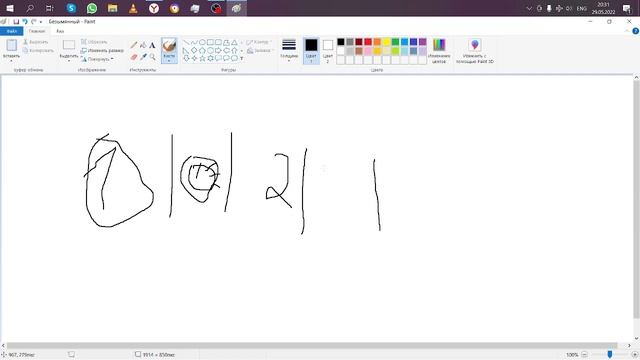Select the Color picker eyedropper tool
The width and height of the screenshot is (640, 360).
click(143, 57)
